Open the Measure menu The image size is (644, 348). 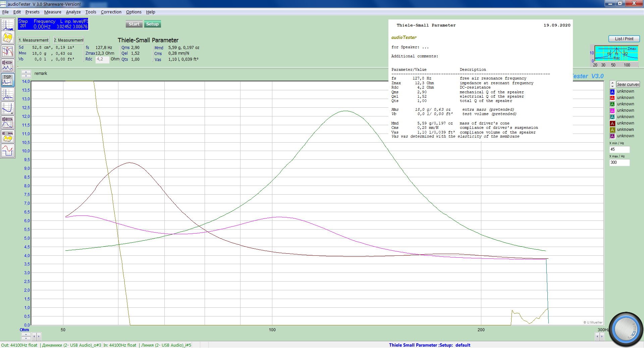point(53,12)
